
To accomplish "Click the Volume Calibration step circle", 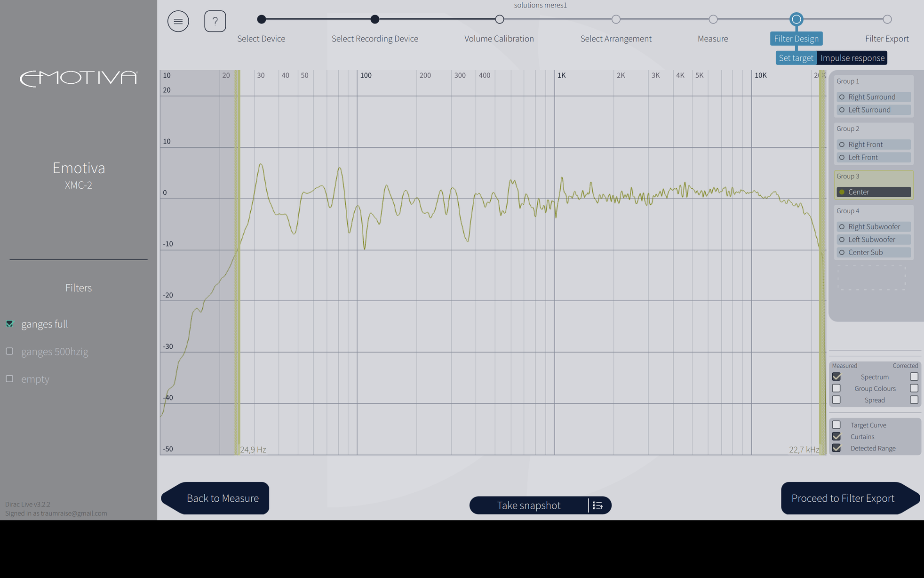I will 499,19.
